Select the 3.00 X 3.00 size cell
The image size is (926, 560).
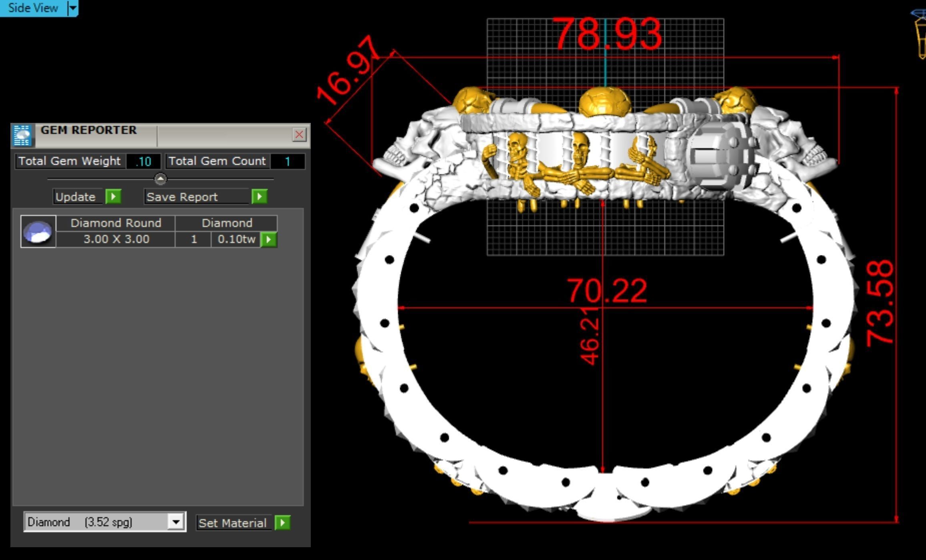(116, 239)
